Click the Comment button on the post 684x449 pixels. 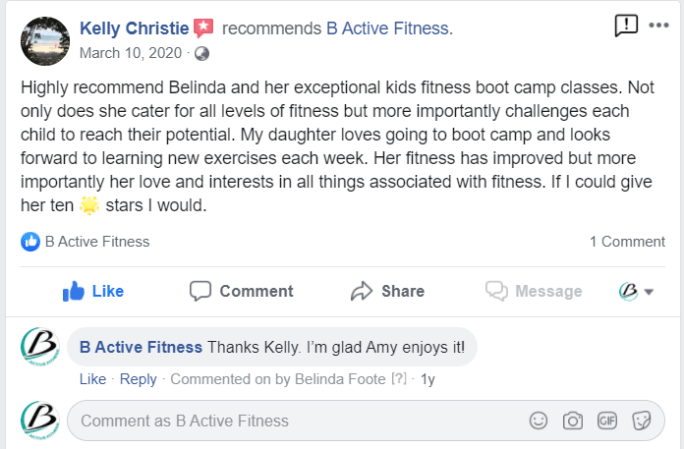coord(242,291)
